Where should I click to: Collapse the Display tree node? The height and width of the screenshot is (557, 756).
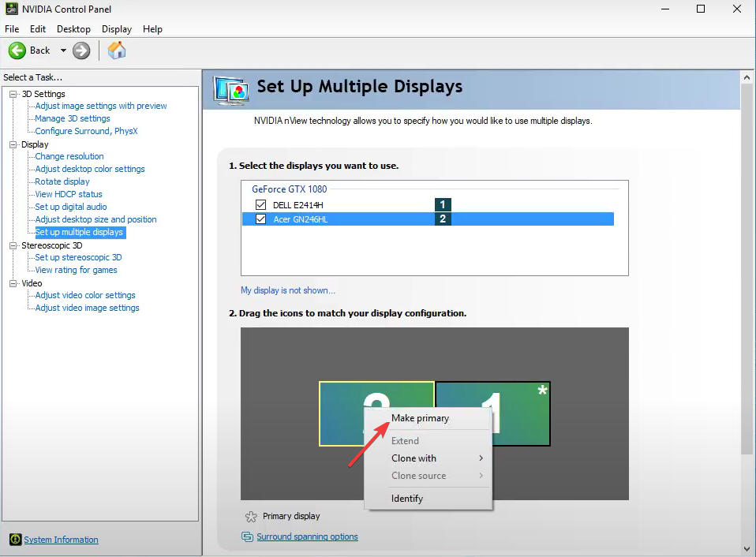[13, 144]
